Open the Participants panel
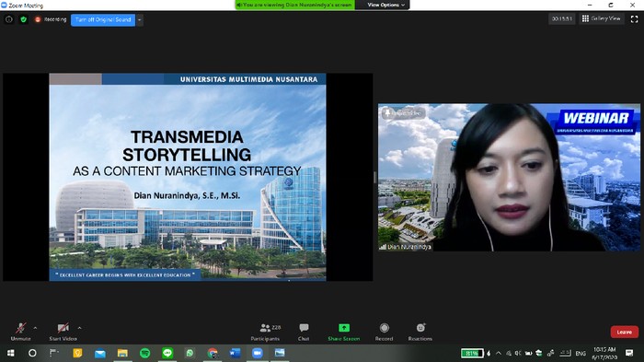The width and height of the screenshot is (644, 362). [x=265, y=332]
